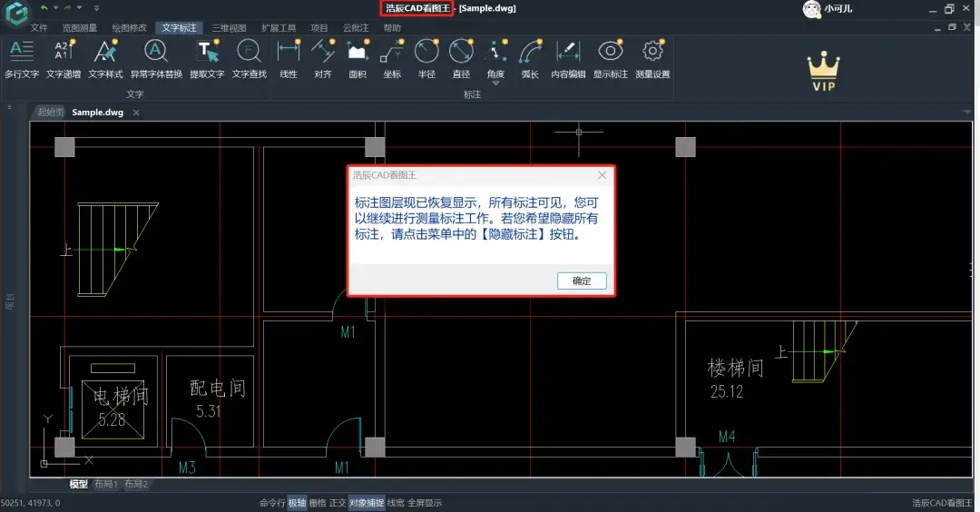The image size is (980, 512).
Task: Close the 浩辰CAD看图王 message dialog
Action: [x=602, y=175]
